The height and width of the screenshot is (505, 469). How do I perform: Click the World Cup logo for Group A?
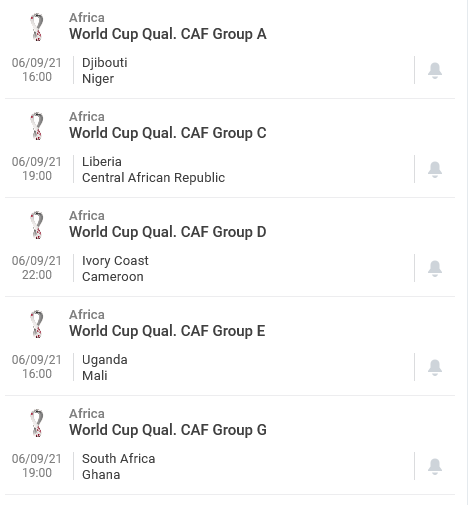37,27
